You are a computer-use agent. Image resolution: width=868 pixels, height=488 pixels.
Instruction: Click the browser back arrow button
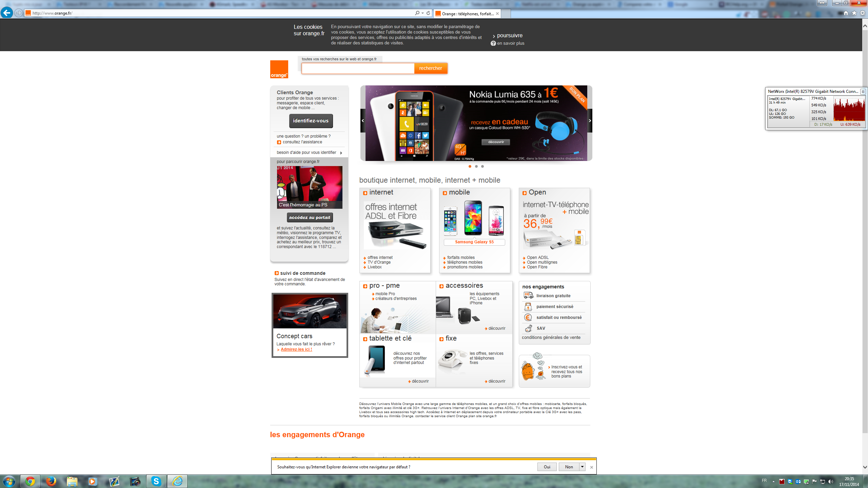point(6,13)
